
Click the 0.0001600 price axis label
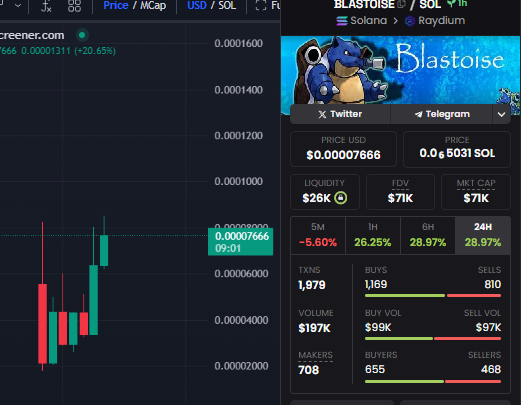(x=239, y=43)
